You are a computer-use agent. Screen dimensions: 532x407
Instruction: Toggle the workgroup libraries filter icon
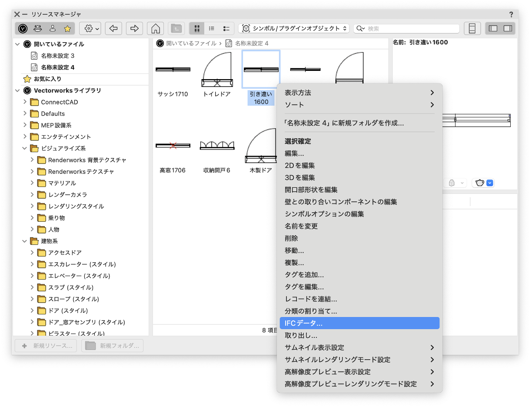click(x=38, y=28)
